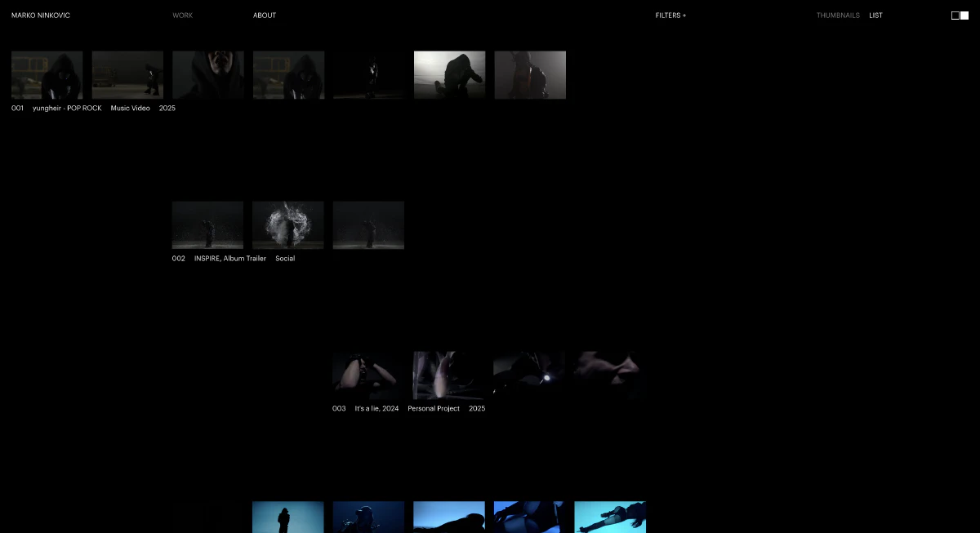Screen dimensions: 980x533
Task: Switch to Thumbnails view
Action: point(838,16)
